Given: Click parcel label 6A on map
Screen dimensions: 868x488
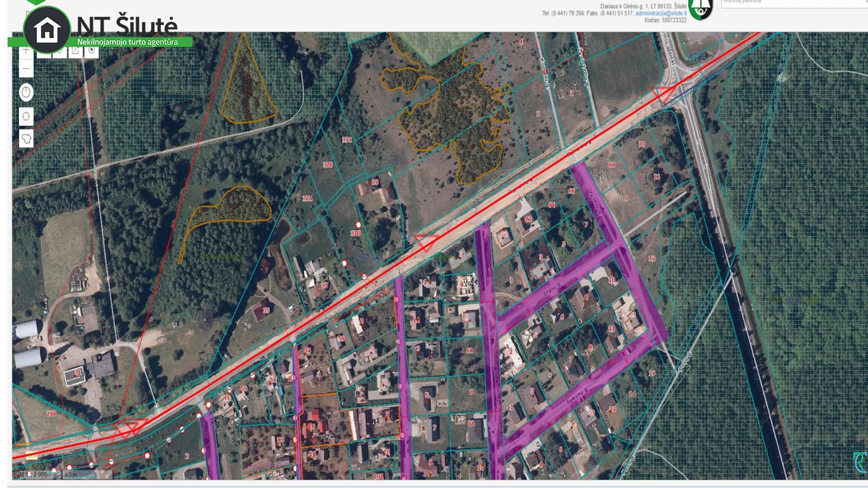Looking at the screenshot, I should pyautogui.click(x=469, y=351).
